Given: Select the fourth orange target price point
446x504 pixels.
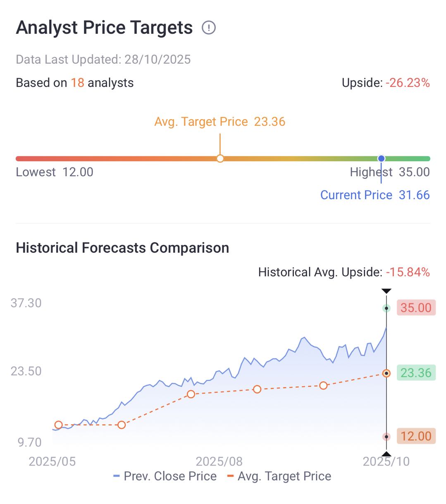Looking at the screenshot, I should (257, 389).
